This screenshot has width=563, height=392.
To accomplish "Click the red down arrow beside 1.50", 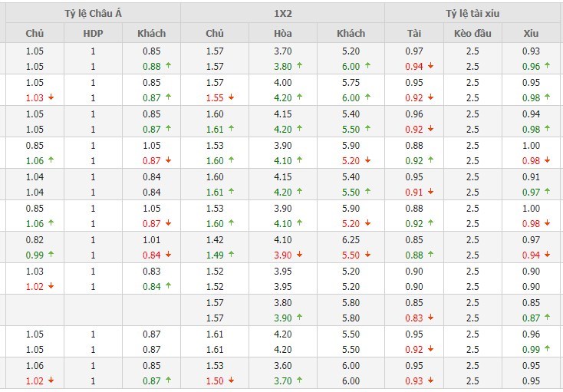I will coord(231,380).
